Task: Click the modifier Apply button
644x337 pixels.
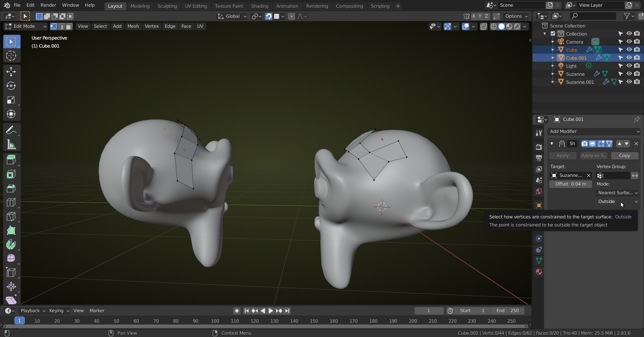Action: (x=562, y=155)
